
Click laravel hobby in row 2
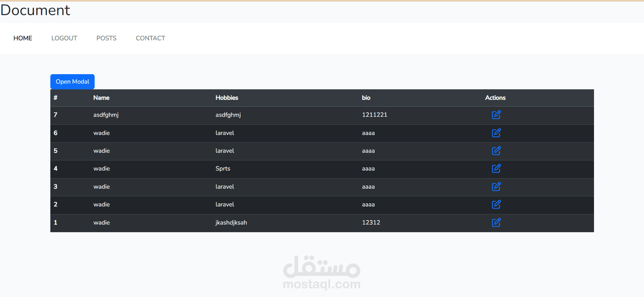coord(225,204)
